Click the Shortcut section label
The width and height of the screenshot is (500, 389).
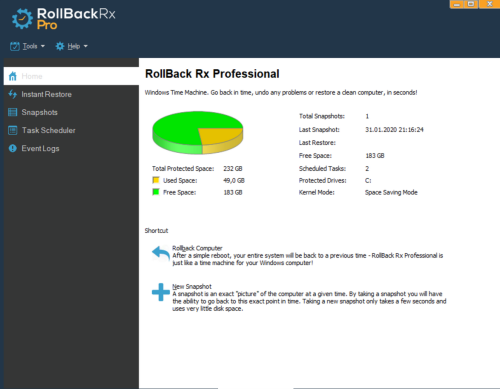tap(156, 231)
